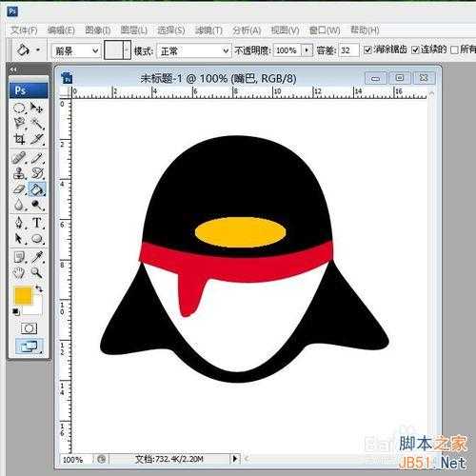This screenshot has width=476, height=476.
Task: Toggle the 连续的 contiguous checkbox
Action: (x=415, y=50)
